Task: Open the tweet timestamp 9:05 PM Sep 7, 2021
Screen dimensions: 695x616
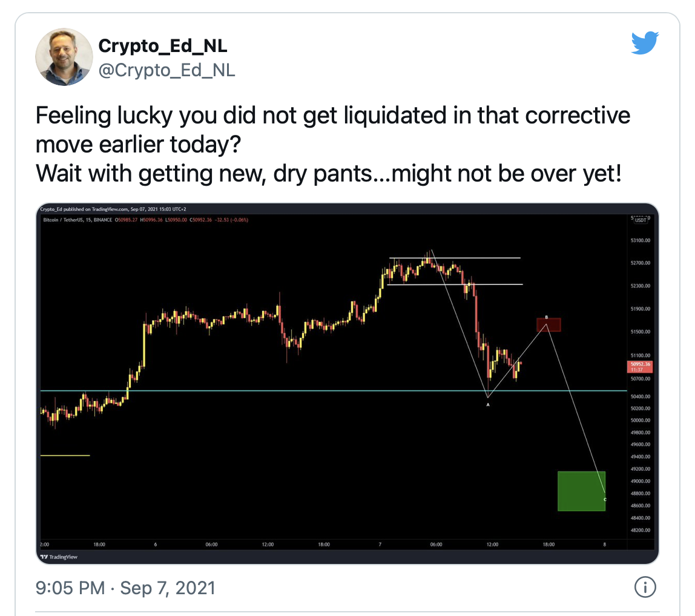Action: (x=125, y=588)
